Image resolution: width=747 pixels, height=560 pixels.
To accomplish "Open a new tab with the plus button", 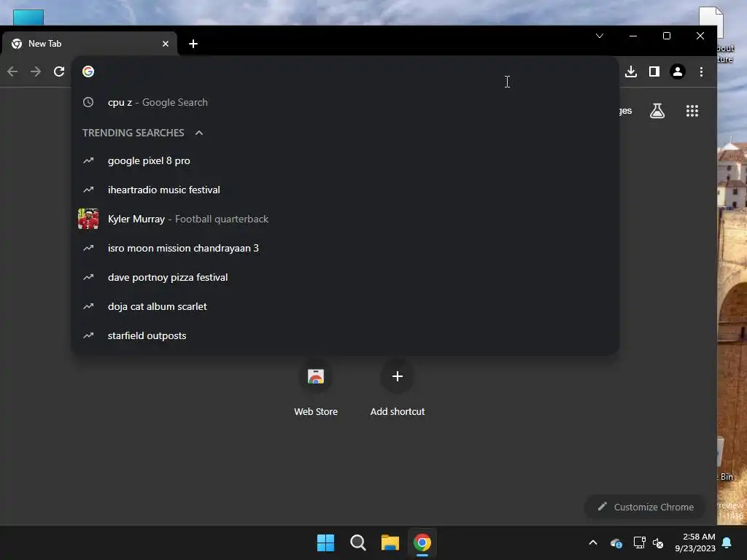I will 193,44.
